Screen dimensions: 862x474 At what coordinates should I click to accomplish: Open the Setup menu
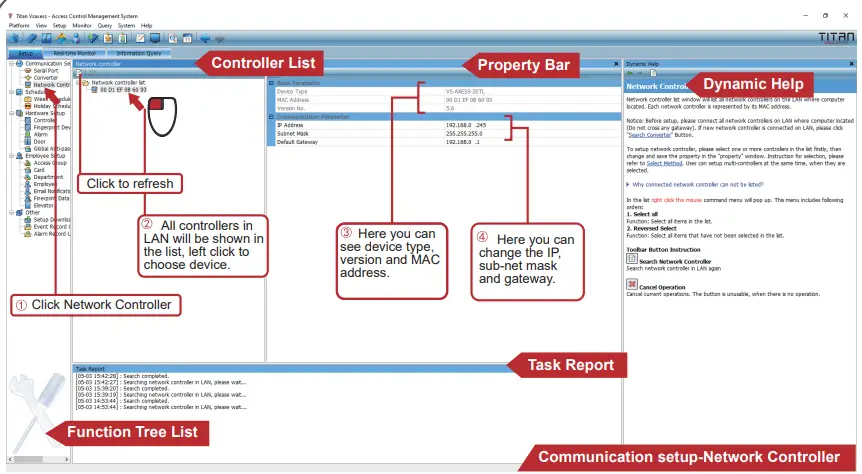coord(59,26)
